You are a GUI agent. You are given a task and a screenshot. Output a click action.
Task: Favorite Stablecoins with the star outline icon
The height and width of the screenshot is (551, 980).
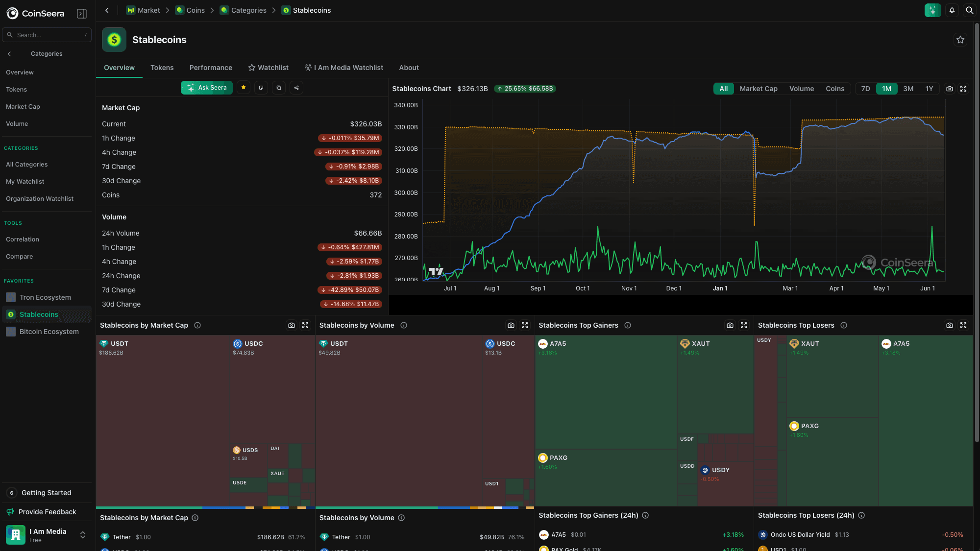960,40
